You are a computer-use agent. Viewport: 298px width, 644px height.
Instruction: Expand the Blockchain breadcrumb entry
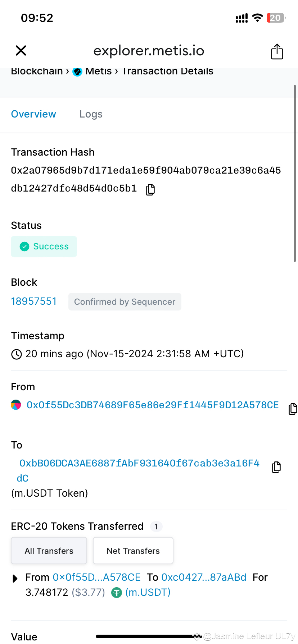tap(37, 71)
